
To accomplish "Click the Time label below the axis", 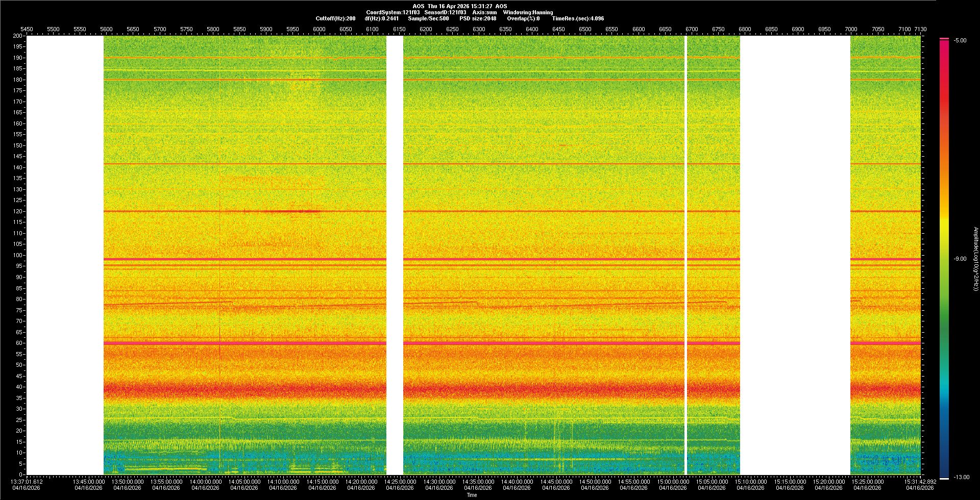I will 472,495.
